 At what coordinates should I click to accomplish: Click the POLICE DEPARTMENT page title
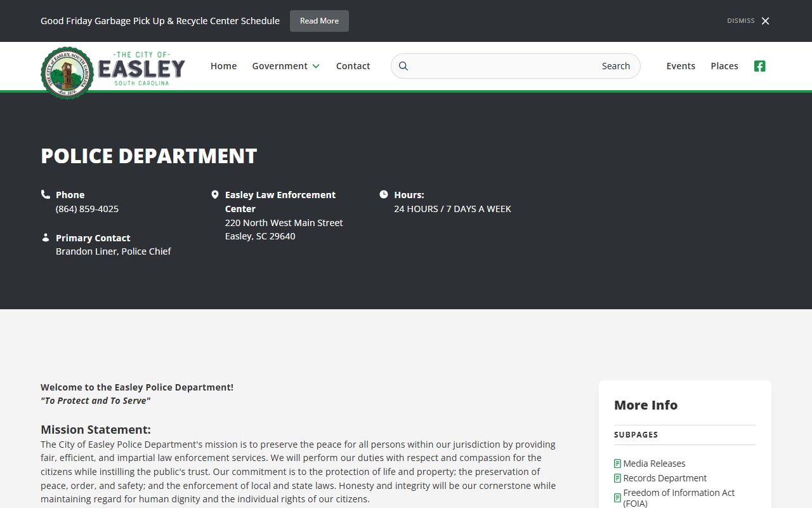(x=149, y=156)
